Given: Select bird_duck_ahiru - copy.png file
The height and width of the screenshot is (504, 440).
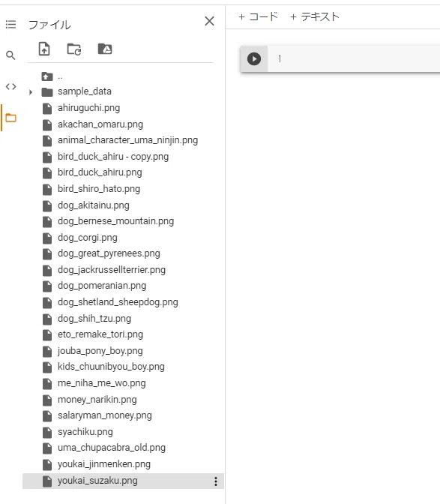Looking at the screenshot, I should [113, 157].
